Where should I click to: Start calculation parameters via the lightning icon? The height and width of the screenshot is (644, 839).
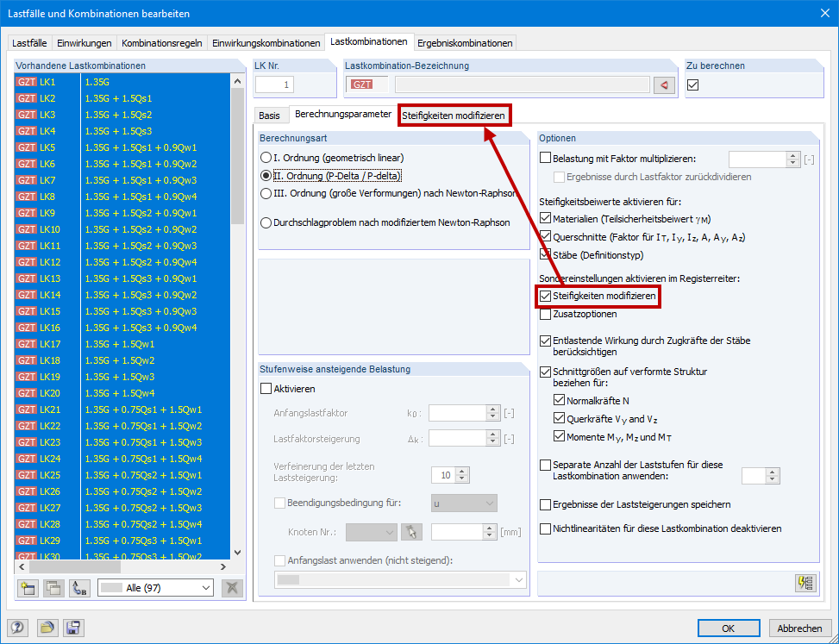pyautogui.click(x=805, y=584)
